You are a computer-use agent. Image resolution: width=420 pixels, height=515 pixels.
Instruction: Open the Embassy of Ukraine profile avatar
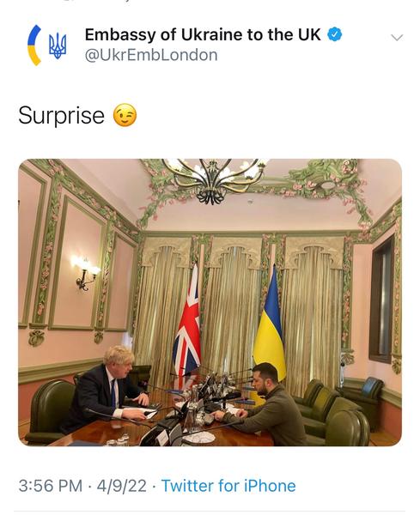47,45
